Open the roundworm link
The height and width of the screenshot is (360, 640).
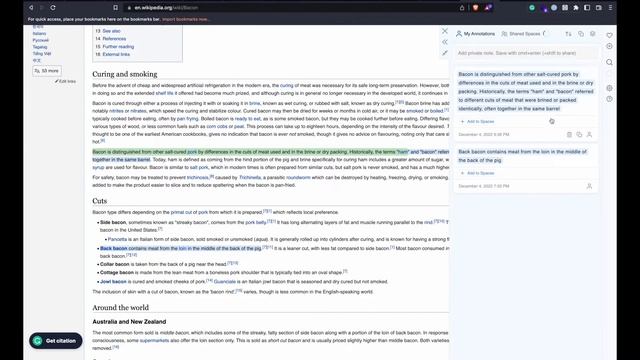click(x=298, y=178)
